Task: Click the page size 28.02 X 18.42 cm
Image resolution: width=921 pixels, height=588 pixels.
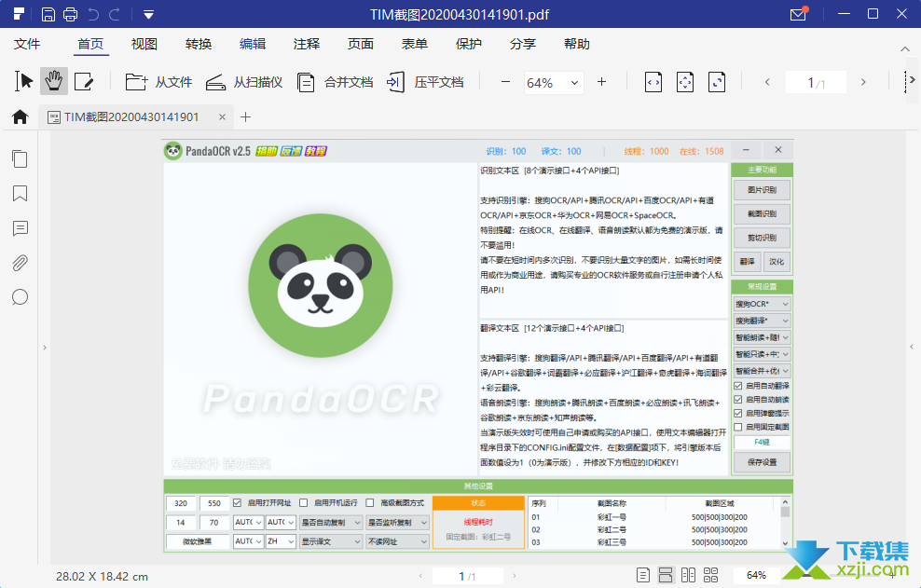Action: tap(103, 577)
